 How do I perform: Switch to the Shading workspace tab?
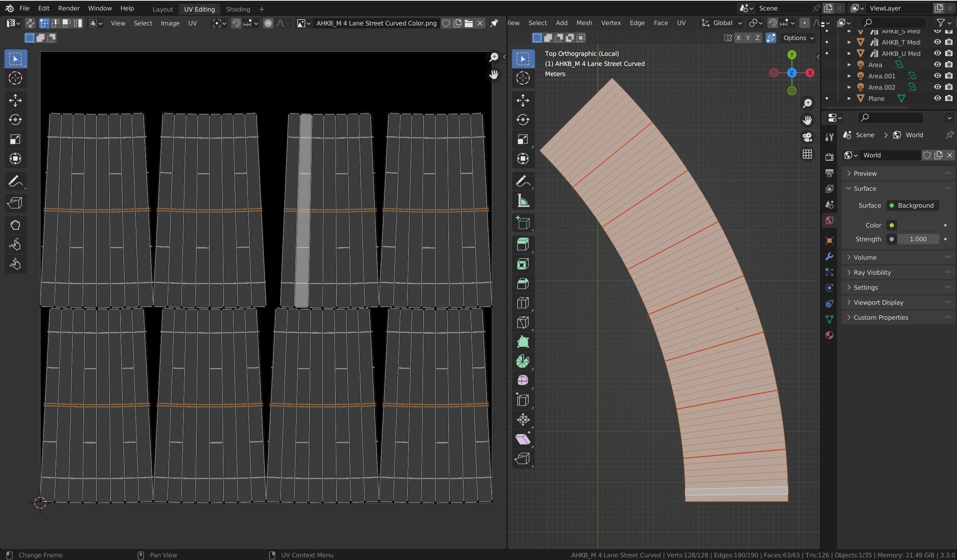point(238,9)
